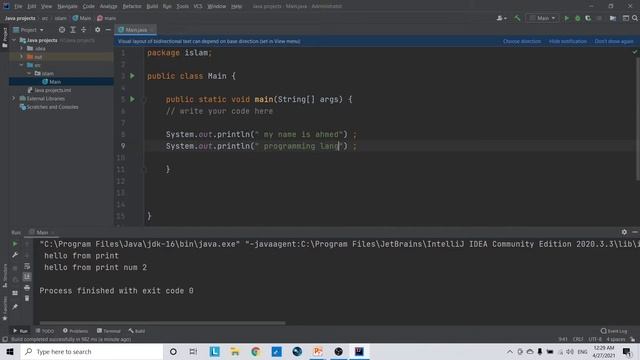The height and width of the screenshot is (360, 640).
Task: Expand the out folder
Action: point(22,57)
